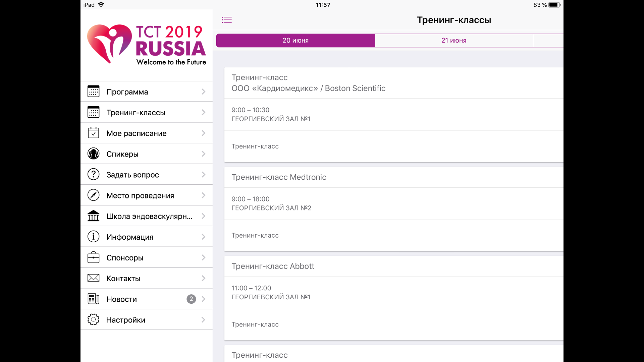Tap the gear icon for Настройки

93,319
